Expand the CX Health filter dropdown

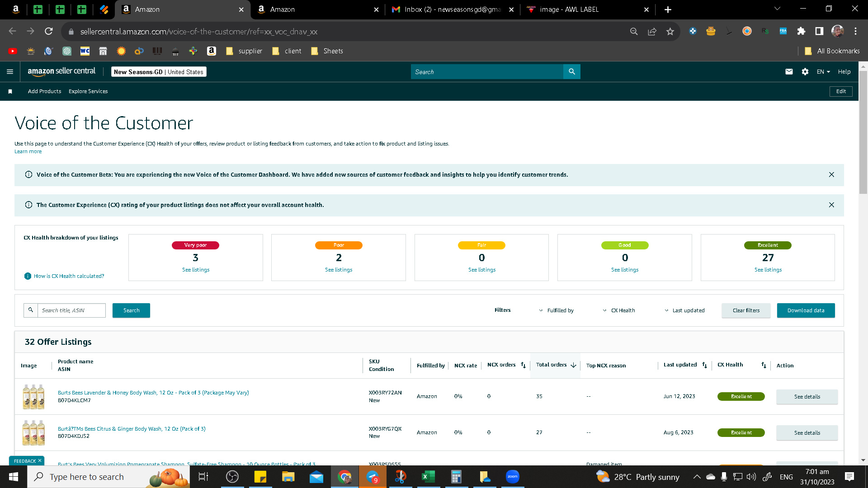[x=618, y=310]
